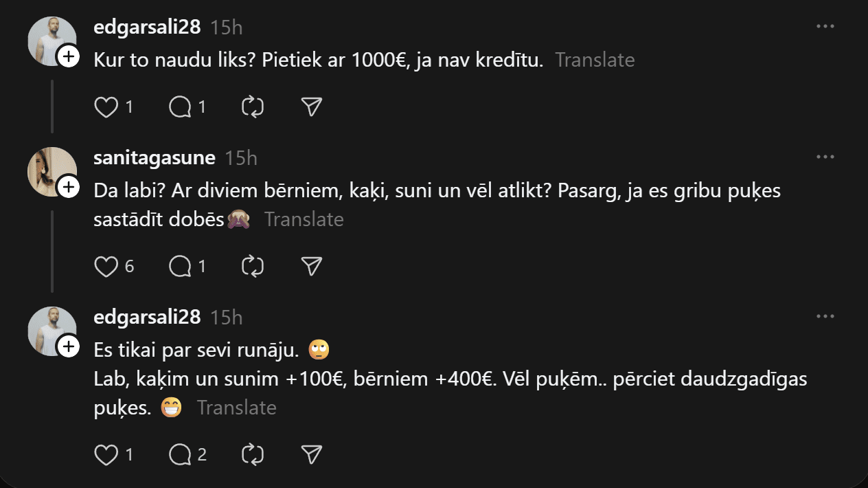Like the last edgarsali28 comment
Image resolution: width=868 pixels, height=488 pixels.
tap(106, 454)
